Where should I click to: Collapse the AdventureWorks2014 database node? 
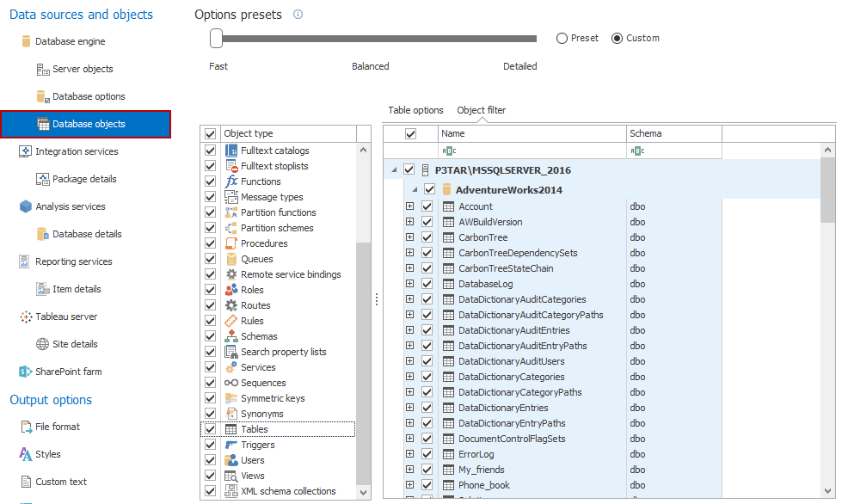[x=415, y=189]
